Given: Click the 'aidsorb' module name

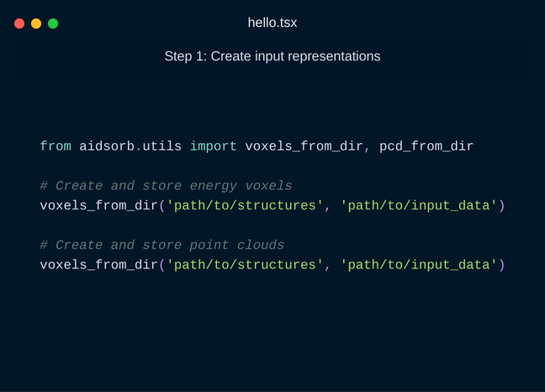Looking at the screenshot, I should pyautogui.click(x=107, y=146).
